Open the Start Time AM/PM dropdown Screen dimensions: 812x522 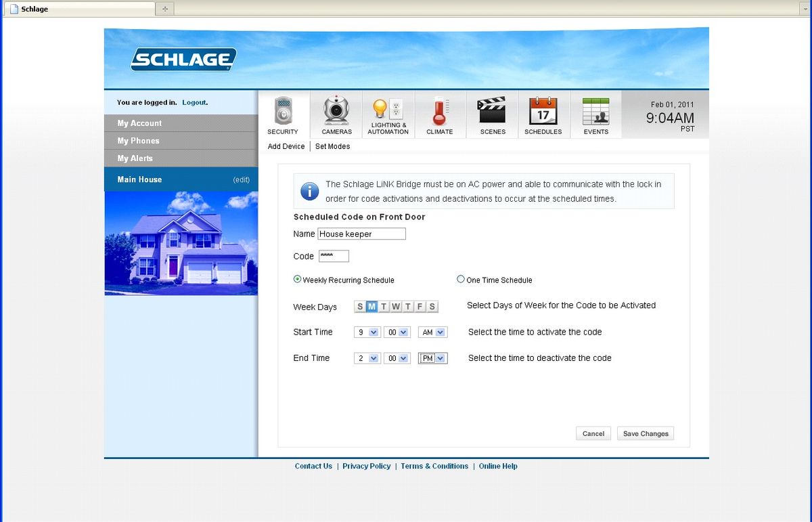tap(433, 332)
